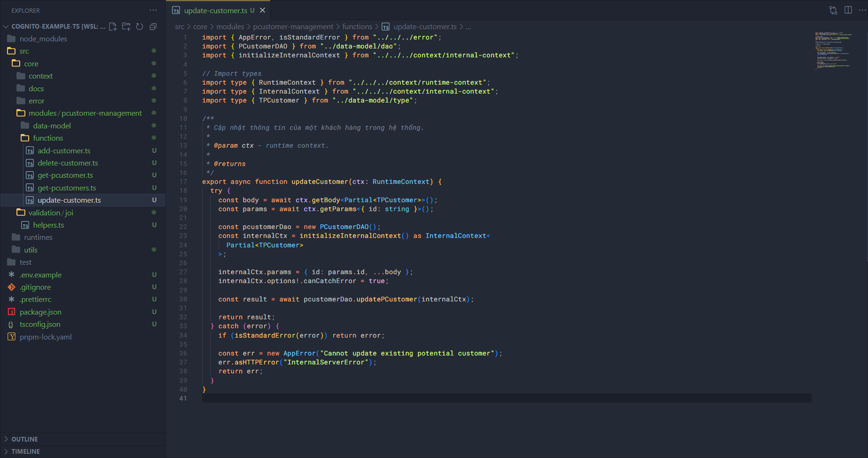Open editor more actions ellipsis

[x=862, y=10]
